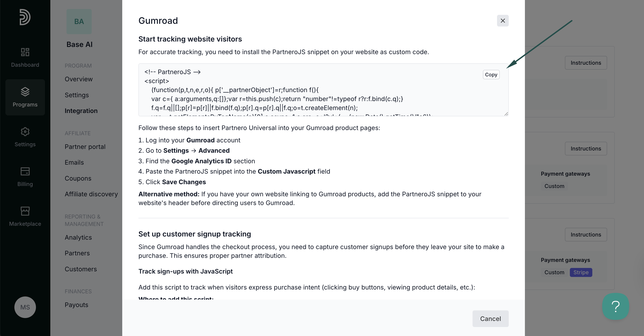Viewport: 644px width, 336px height.
Task: Open the Settings gear icon in sidebar
Action: tap(25, 131)
